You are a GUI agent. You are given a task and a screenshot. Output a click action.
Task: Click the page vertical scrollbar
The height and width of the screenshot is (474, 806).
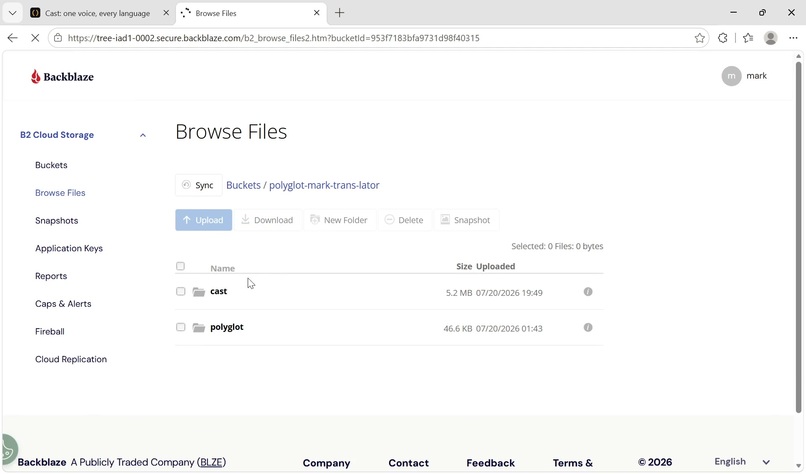(x=798, y=236)
